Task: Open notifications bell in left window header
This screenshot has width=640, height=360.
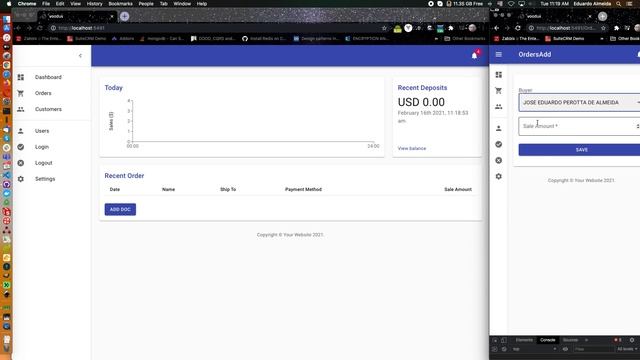Action: pyautogui.click(x=474, y=56)
